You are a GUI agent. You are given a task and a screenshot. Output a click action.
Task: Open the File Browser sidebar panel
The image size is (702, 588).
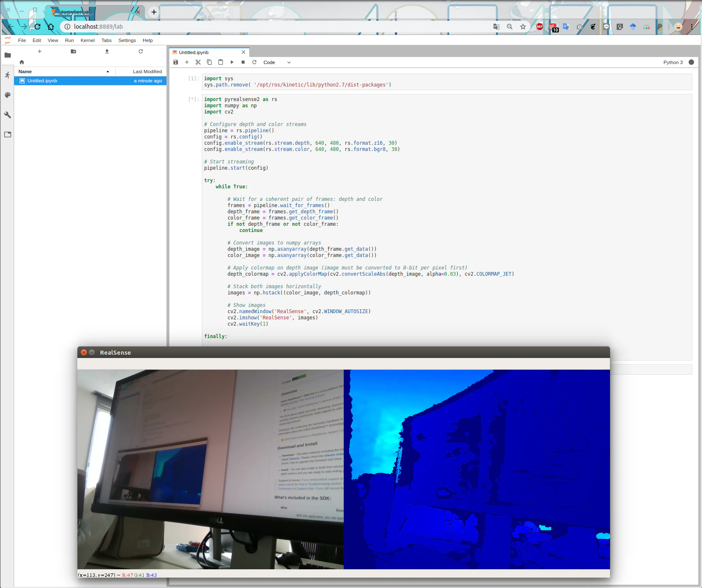point(7,55)
